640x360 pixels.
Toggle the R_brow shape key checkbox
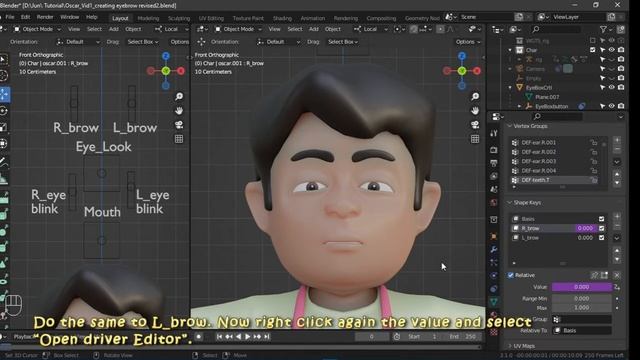[x=601, y=228]
